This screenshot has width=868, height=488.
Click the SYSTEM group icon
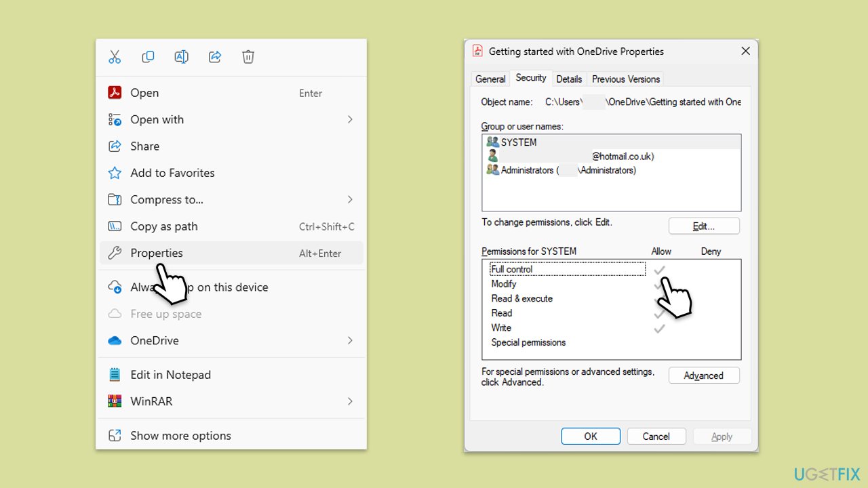pos(493,142)
